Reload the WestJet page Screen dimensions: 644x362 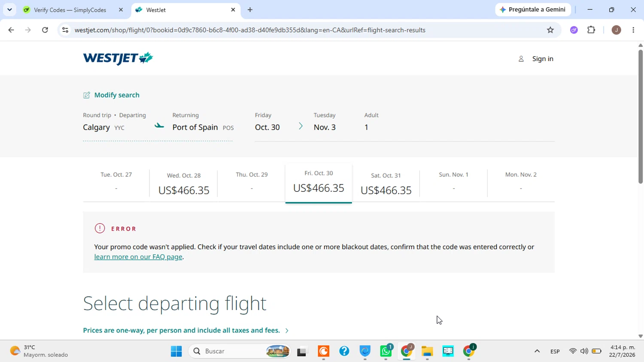pyautogui.click(x=45, y=30)
